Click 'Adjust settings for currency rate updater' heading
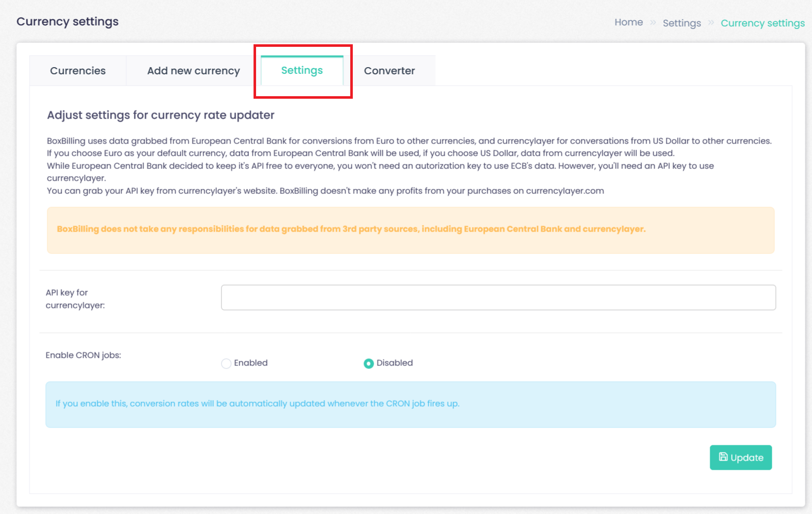The image size is (812, 514). [x=161, y=115]
